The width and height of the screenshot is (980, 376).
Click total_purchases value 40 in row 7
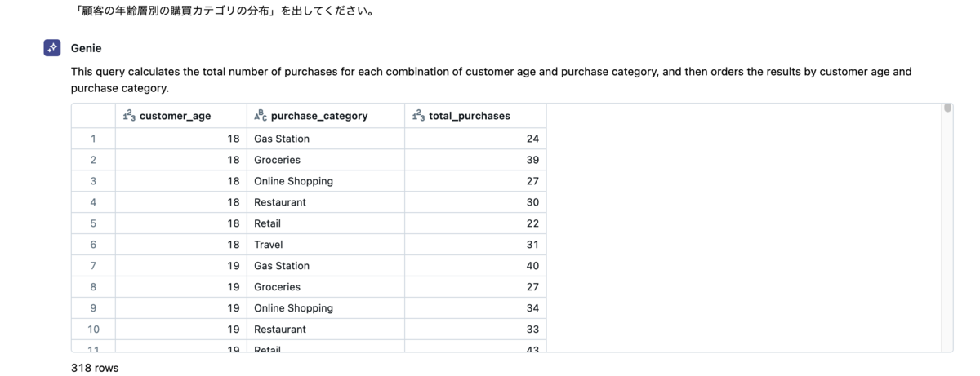click(475, 266)
